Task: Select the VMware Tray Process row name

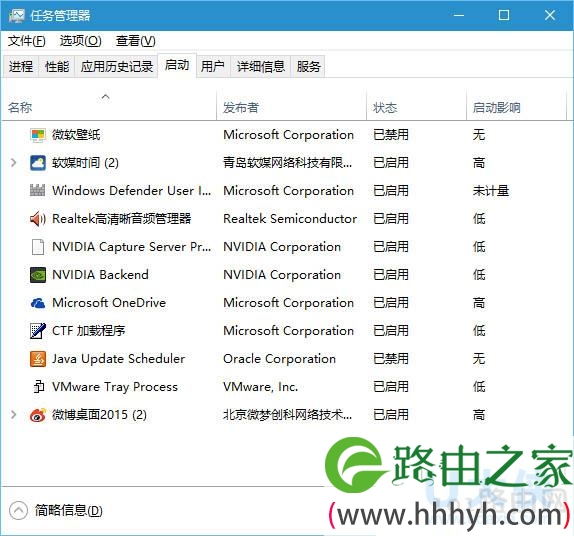Action: 115,387
